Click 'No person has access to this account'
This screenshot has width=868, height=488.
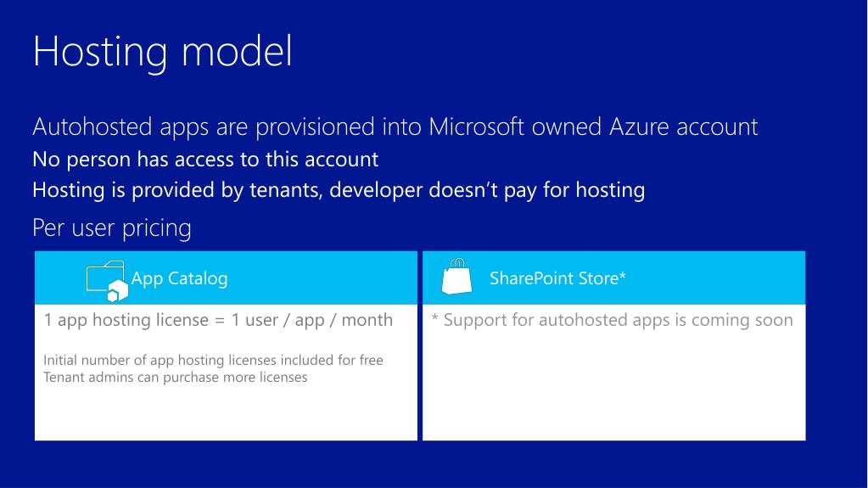click(205, 160)
